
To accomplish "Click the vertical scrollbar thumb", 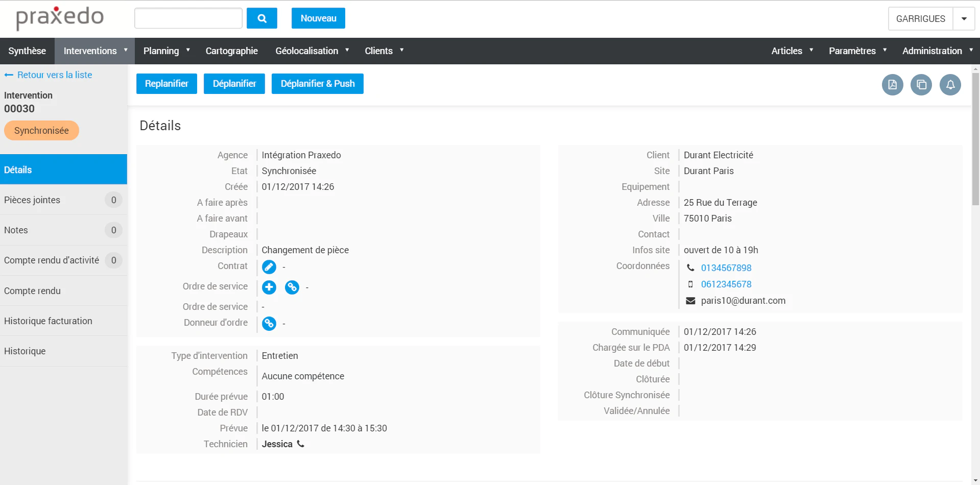I will (x=975, y=139).
